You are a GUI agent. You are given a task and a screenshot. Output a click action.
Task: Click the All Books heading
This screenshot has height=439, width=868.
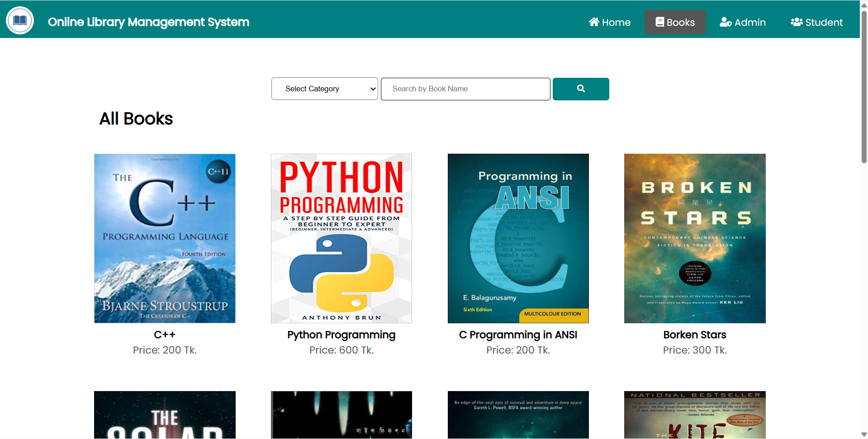136,118
